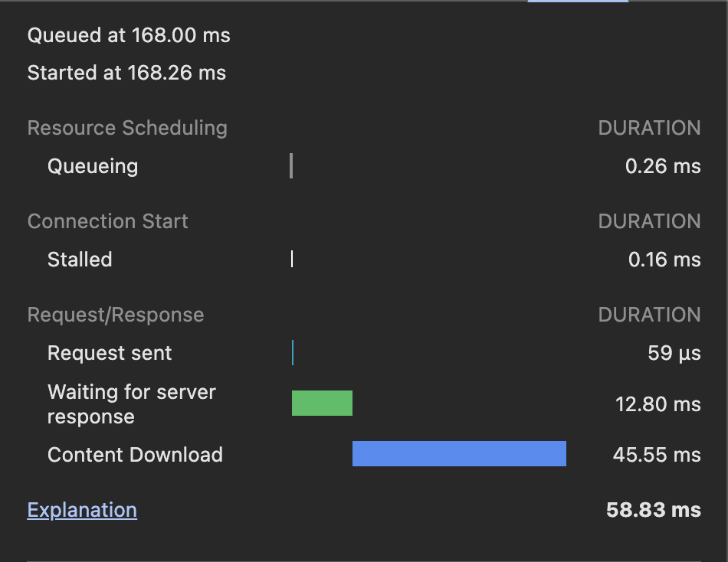Screen dimensions: 728x562
Task: Click the Queueing row label
Action: pyautogui.click(x=93, y=166)
